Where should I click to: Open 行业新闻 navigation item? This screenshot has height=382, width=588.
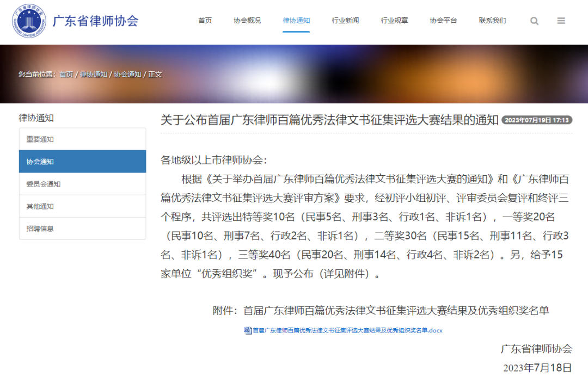pos(345,21)
